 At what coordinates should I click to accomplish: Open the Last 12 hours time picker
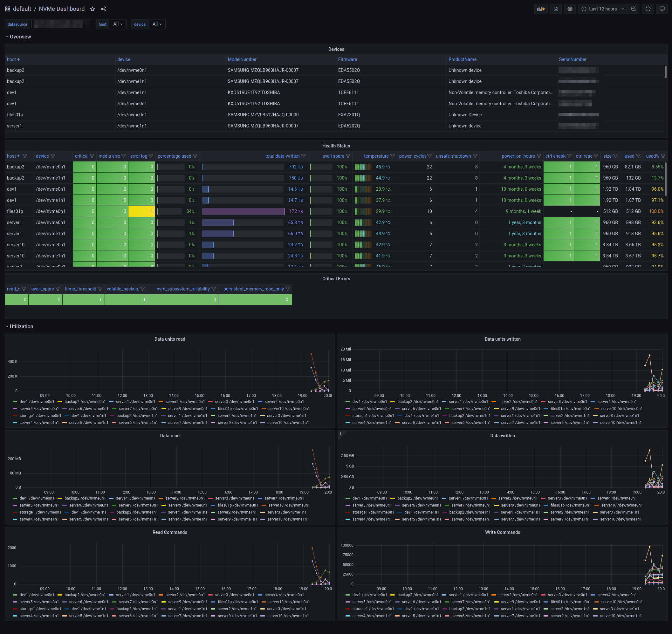(603, 9)
